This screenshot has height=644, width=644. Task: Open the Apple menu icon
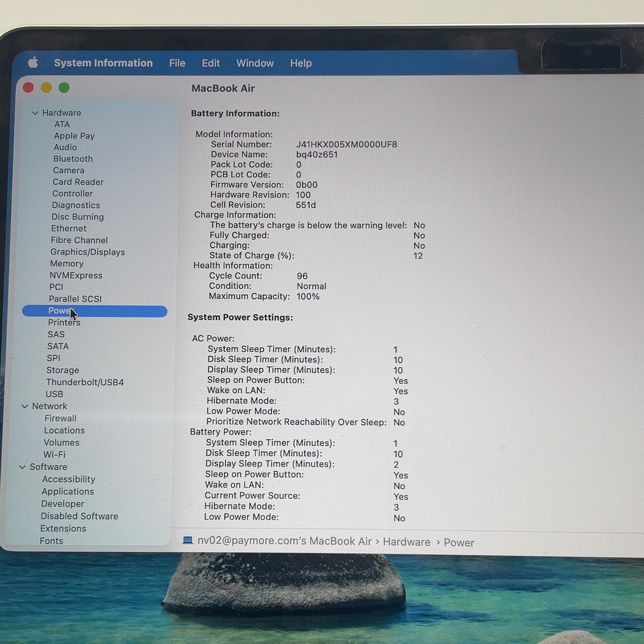[x=33, y=63]
